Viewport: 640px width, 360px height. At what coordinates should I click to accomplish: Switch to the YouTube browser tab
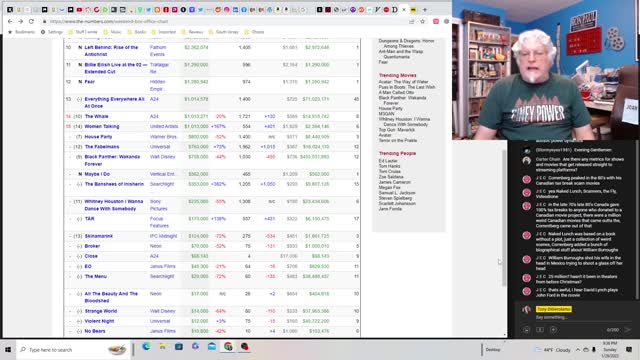79,9
